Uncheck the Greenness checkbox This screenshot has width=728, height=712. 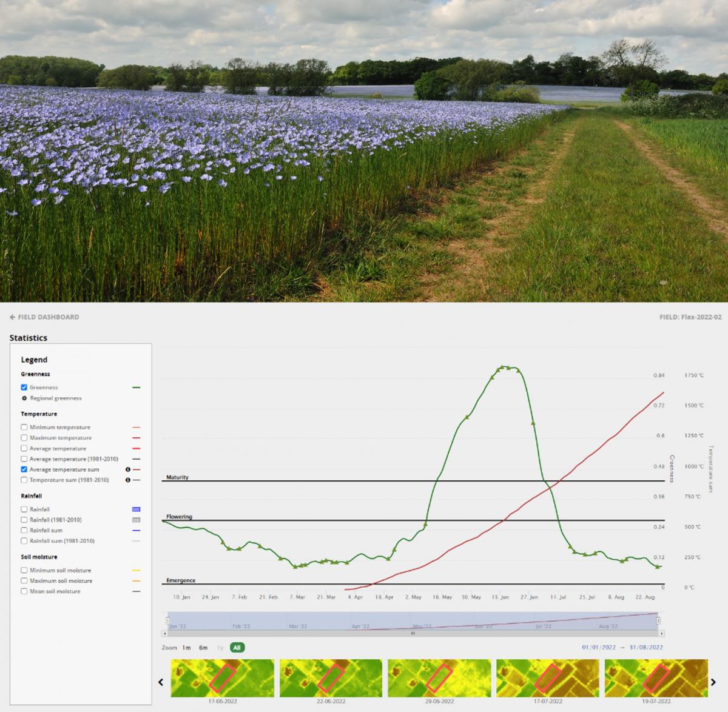[24, 387]
